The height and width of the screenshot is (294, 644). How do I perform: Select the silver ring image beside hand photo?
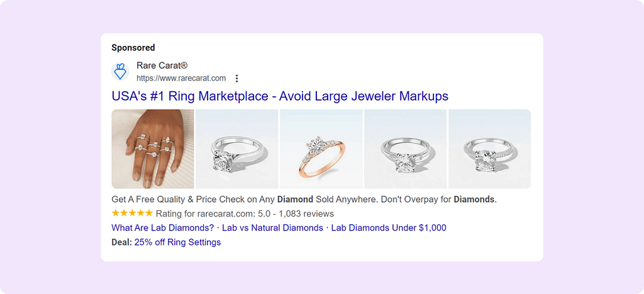click(237, 149)
